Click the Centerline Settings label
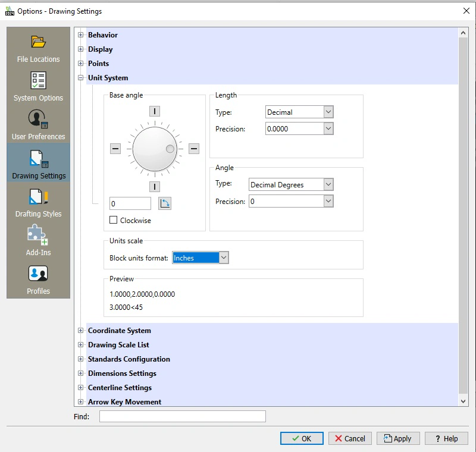Image resolution: width=476 pixels, height=452 pixels. [120, 387]
